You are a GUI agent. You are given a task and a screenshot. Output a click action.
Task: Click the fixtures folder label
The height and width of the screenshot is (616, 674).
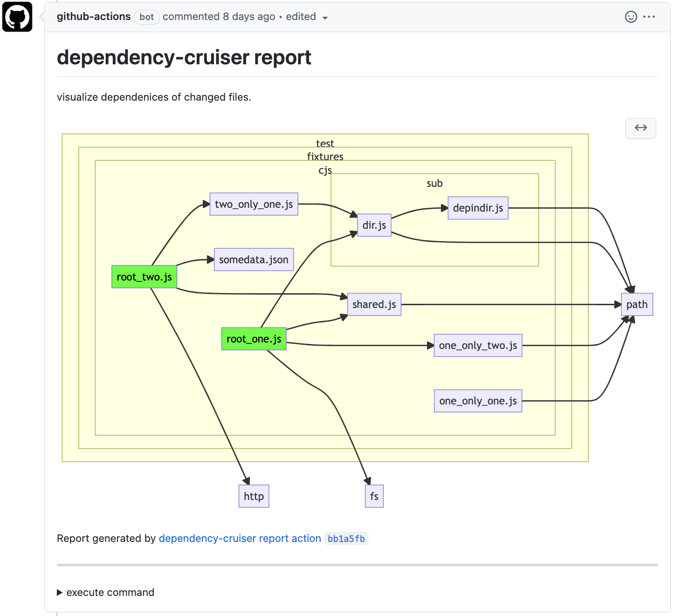pos(325,157)
